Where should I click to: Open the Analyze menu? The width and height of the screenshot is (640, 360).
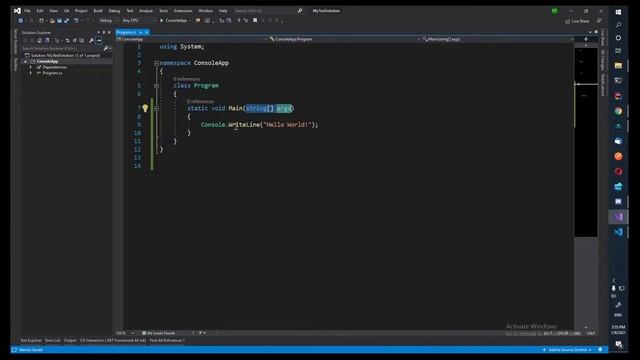pos(146,11)
